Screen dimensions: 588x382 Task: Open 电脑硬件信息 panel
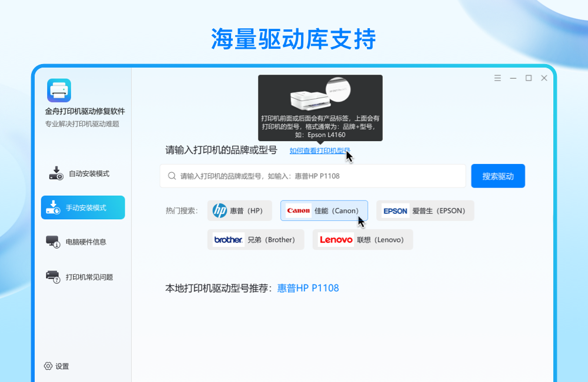click(x=82, y=240)
